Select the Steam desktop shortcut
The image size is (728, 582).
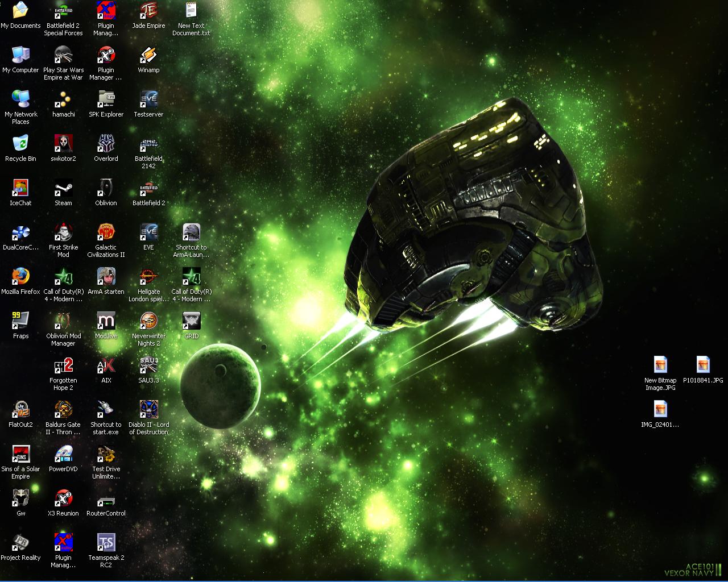(63, 188)
